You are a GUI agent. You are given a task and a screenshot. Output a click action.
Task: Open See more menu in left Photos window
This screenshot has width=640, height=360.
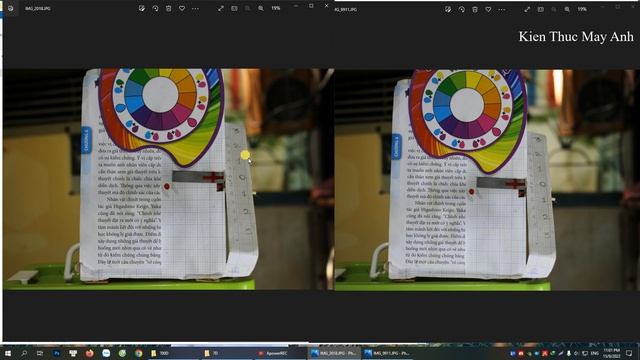pos(196,8)
